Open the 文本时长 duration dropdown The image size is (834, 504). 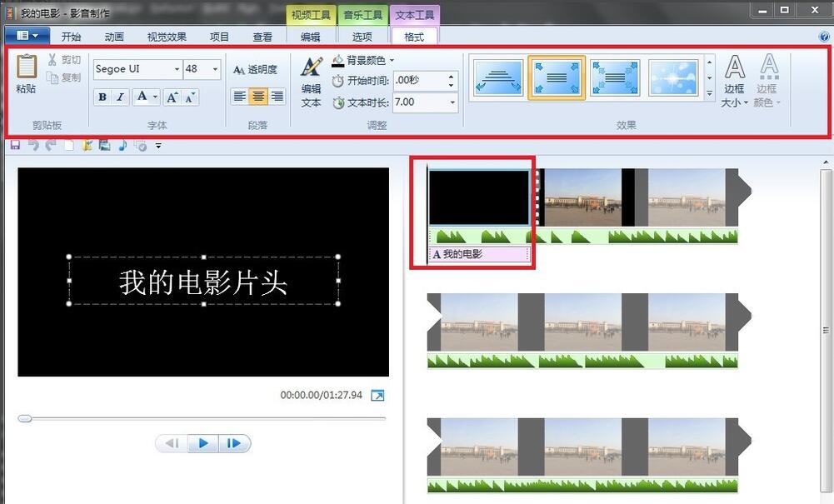pyautogui.click(x=452, y=102)
